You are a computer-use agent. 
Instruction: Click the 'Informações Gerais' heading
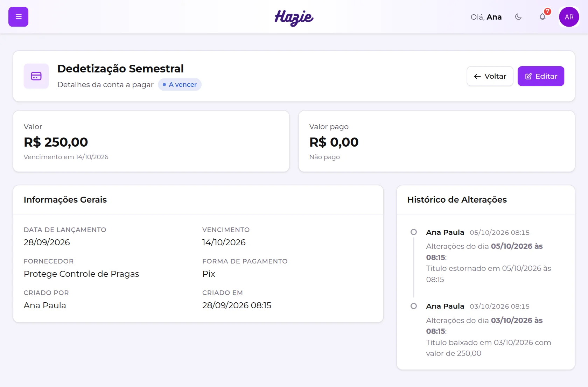pos(65,200)
